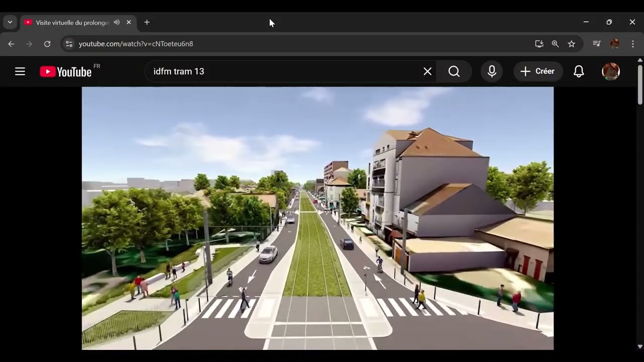Expand the tab search dropdown arrow
Viewport: 644px width, 362px height.
coord(10,22)
